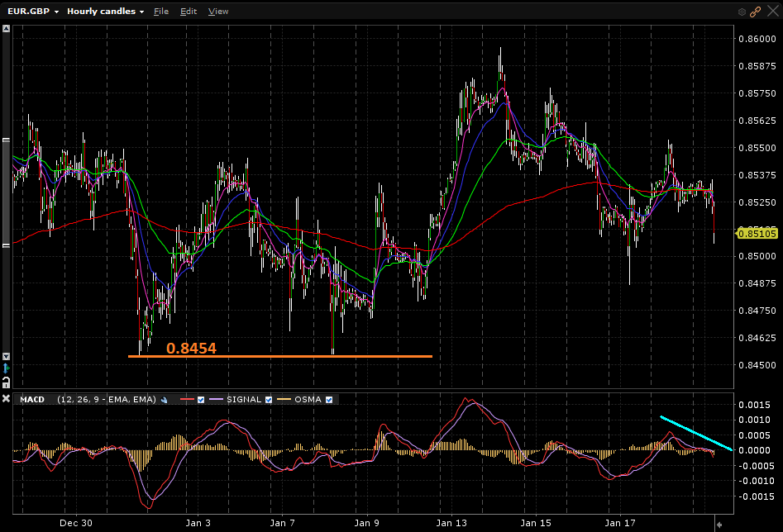Image resolution: width=783 pixels, height=532 pixels.
Task: Remove the MACD study with the X icon
Action: point(6,398)
